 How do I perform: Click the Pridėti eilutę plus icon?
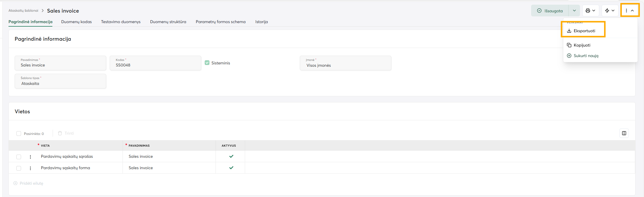point(16,183)
